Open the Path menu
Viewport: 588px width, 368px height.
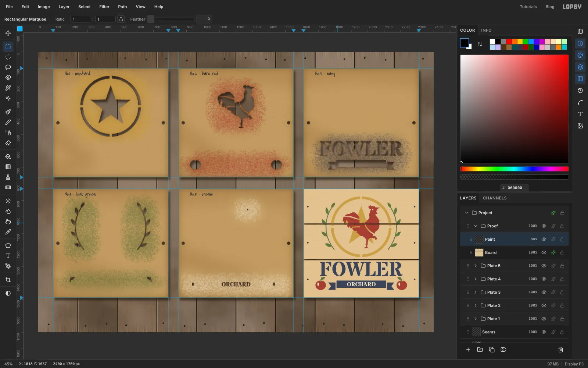(x=122, y=7)
